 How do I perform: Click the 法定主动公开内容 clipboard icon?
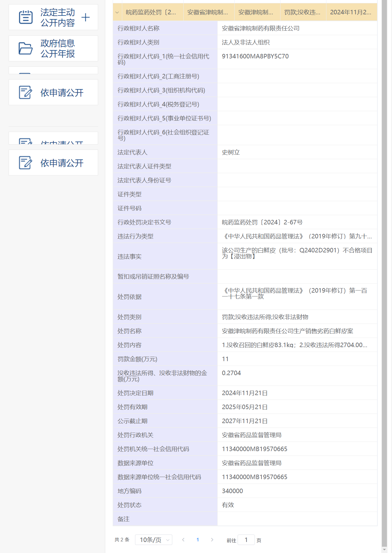coord(26,17)
